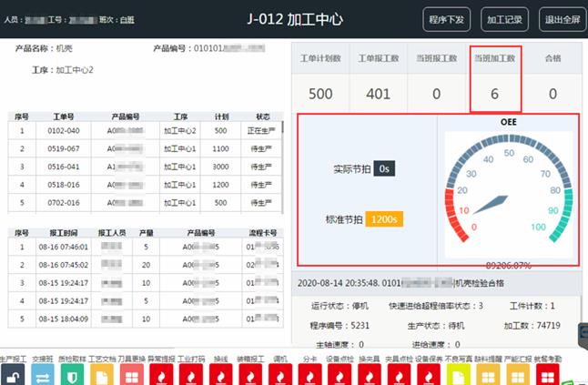The height and width of the screenshot is (385, 588).
Task: Select work order 0518-016 row
Action: [x=145, y=185]
